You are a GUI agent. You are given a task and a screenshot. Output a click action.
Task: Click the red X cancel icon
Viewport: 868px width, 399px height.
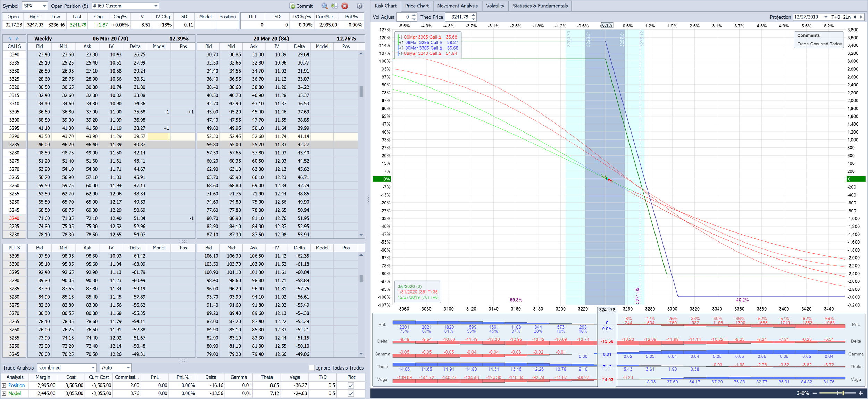pyautogui.click(x=344, y=6)
